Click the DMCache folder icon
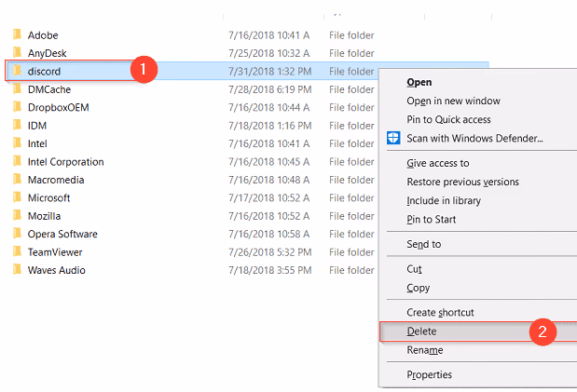This screenshot has height=392, width=577. (x=17, y=88)
